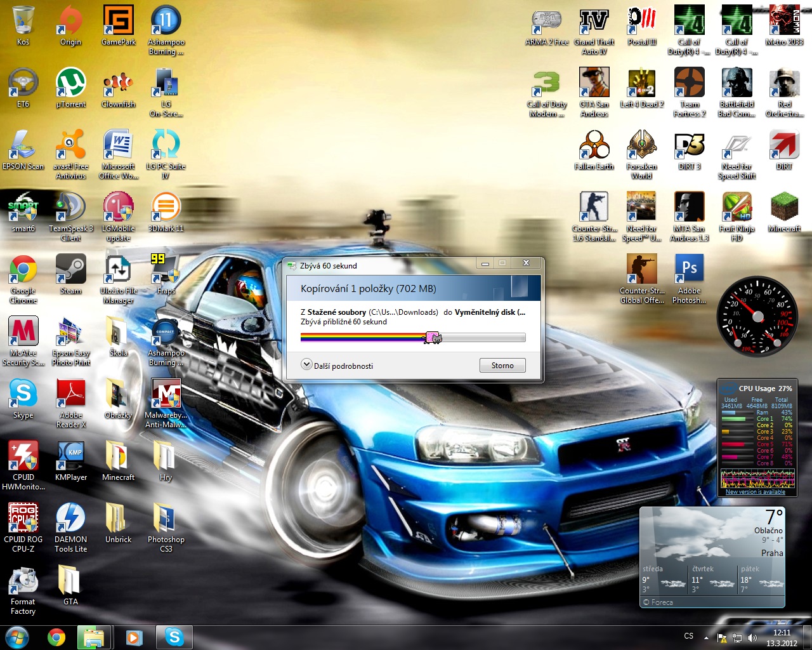
Task: Open the 3DMark 11 shortcut
Action: point(166,212)
